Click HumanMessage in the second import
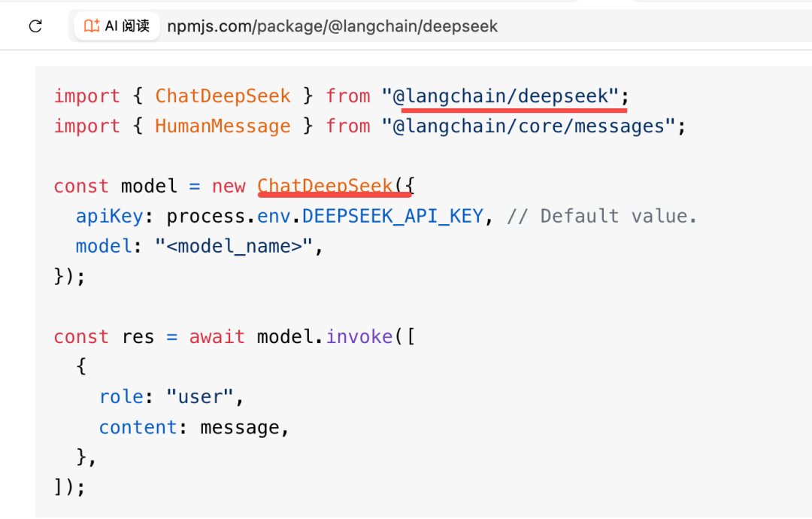The width and height of the screenshot is (812, 519). 223,126
